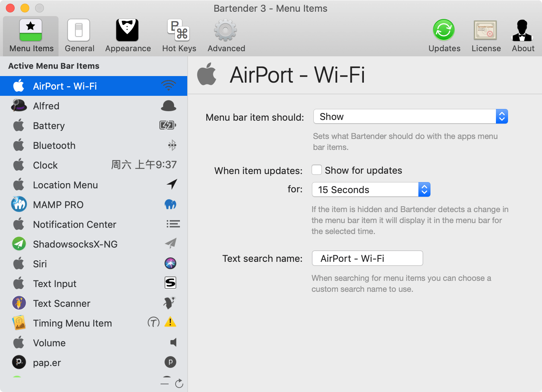
Task: Click the blue MAMP elephant menu icon
Action: click(x=170, y=204)
